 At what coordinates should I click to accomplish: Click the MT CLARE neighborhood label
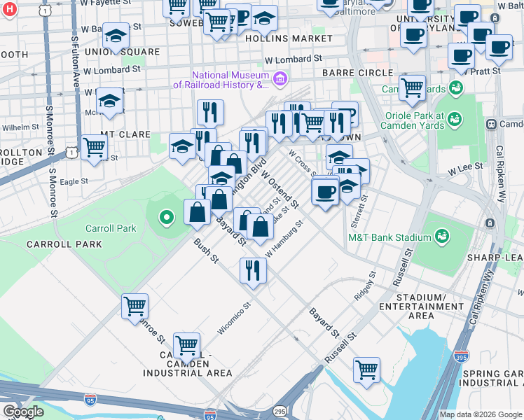(x=125, y=134)
